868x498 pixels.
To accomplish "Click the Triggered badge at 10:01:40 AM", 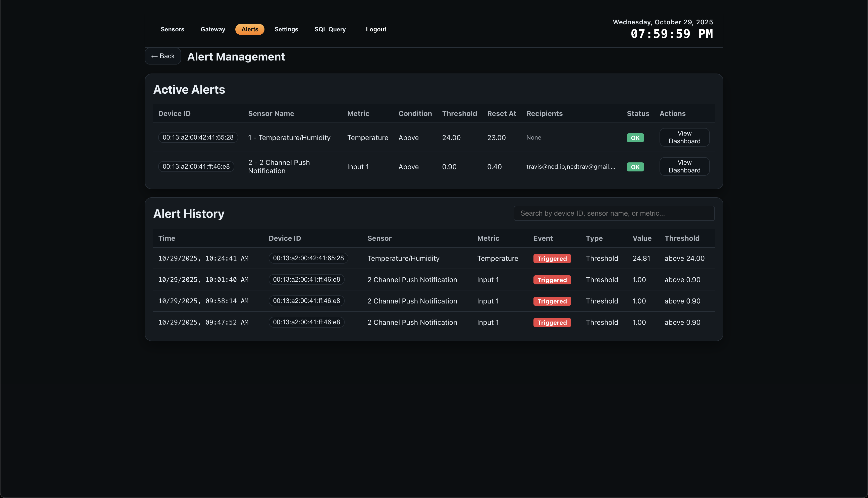I will pos(552,280).
